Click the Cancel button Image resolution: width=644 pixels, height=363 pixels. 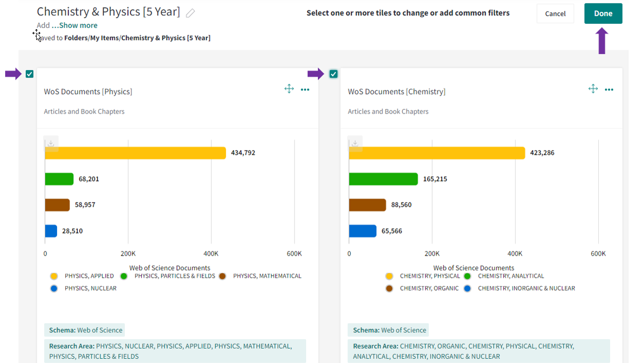pyautogui.click(x=555, y=13)
